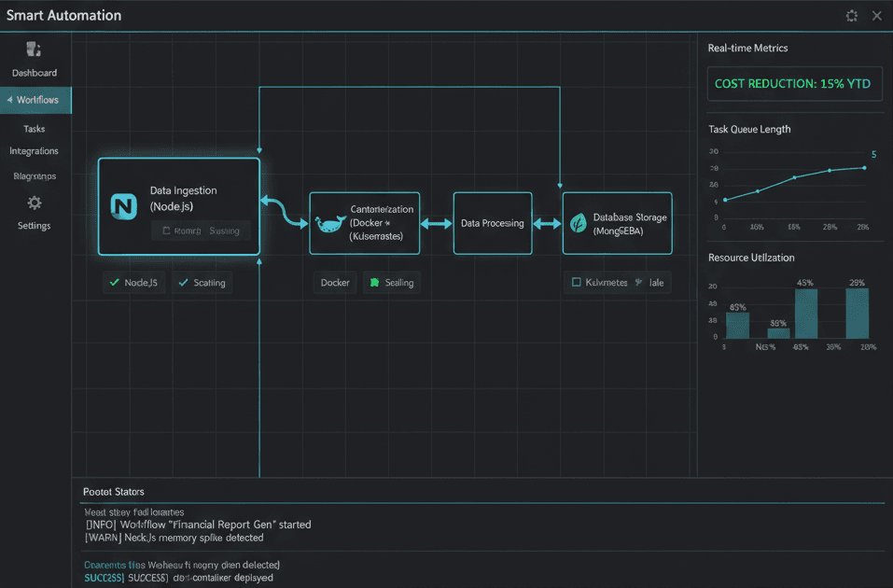The height and width of the screenshot is (588, 893).
Task: Open the Integrations section
Action: [x=34, y=150]
